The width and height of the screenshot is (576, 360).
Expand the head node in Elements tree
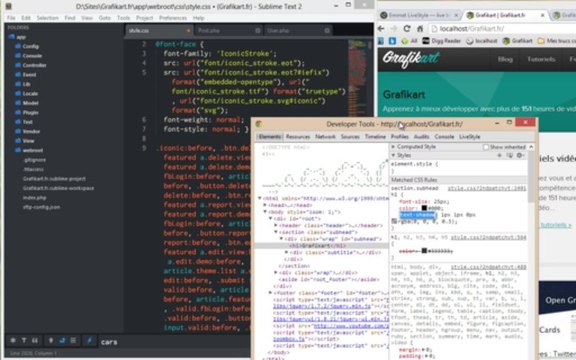[265, 205]
